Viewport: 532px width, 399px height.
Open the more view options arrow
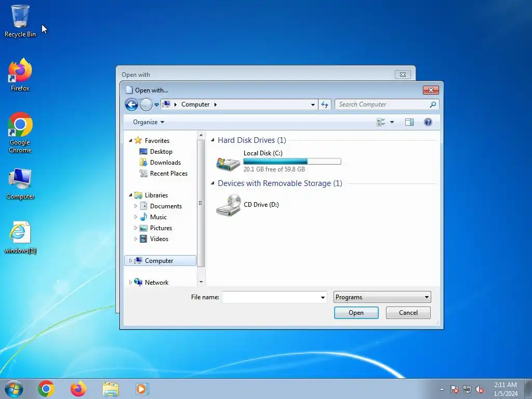pyautogui.click(x=392, y=122)
